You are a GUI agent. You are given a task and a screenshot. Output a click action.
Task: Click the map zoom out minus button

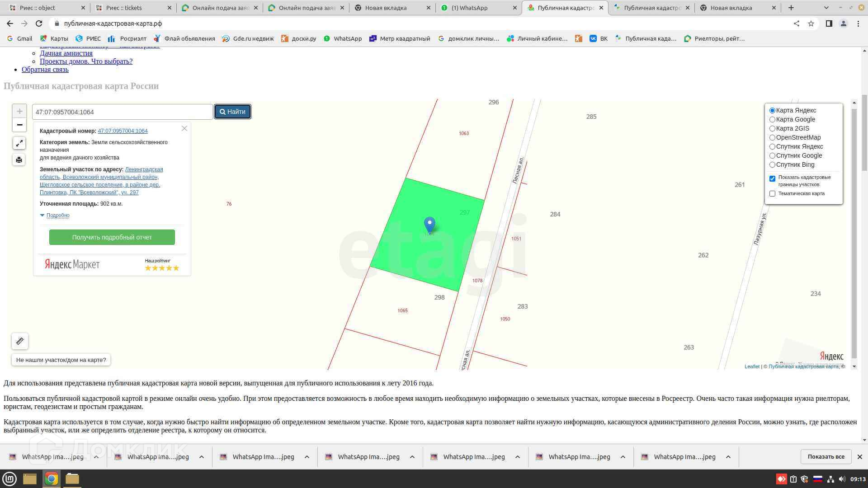pos(19,125)
